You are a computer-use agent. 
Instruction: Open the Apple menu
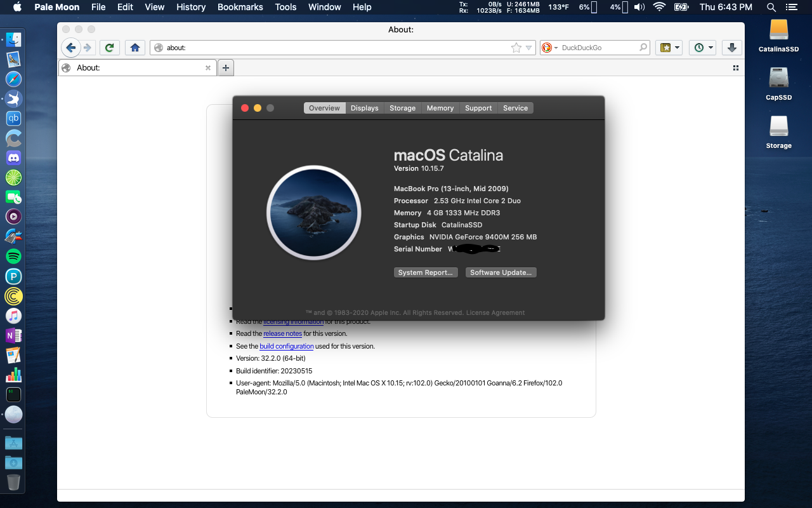point(17,7)
